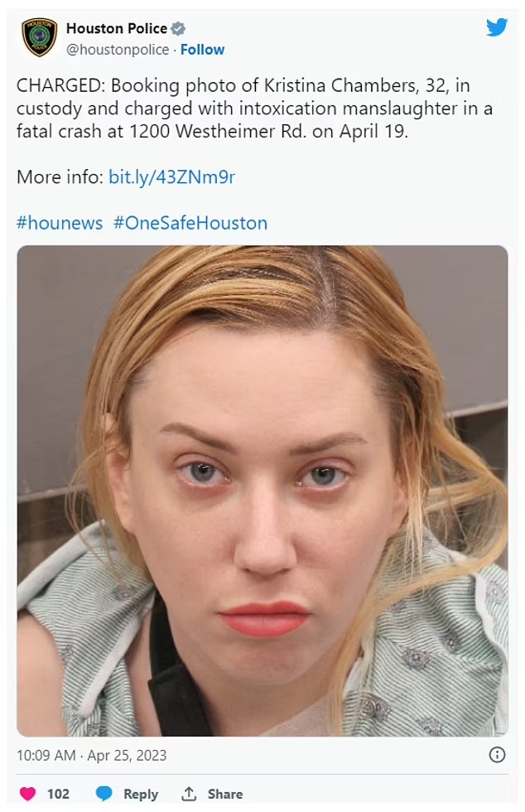525x812 pixels.
Task: Click the blue reply speech bubble icon
Action: point(104,794)
